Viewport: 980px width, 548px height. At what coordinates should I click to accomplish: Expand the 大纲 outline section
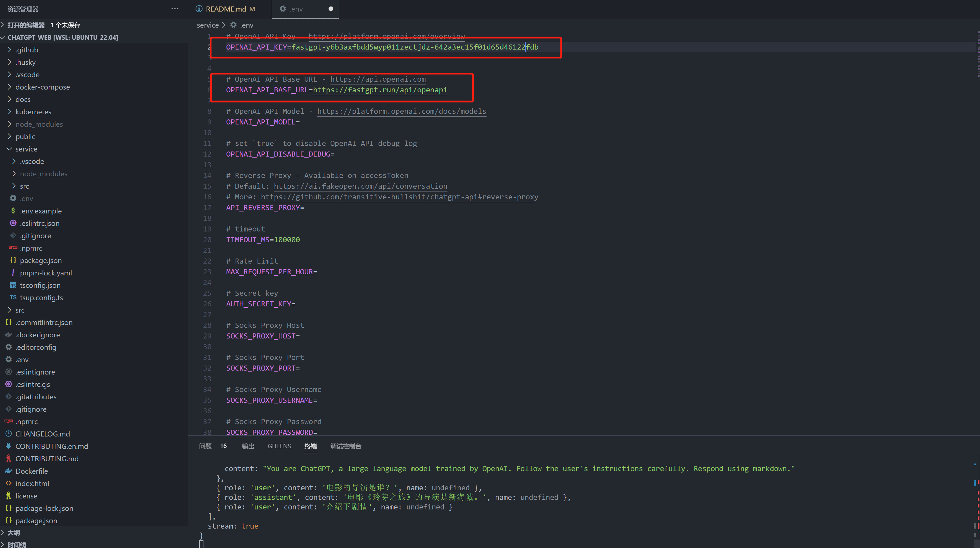(14, 533)
